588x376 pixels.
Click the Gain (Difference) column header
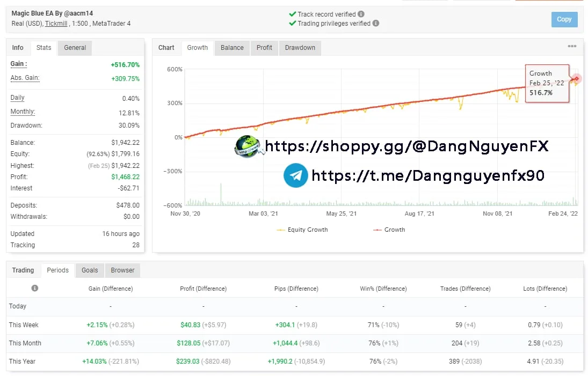111,289
